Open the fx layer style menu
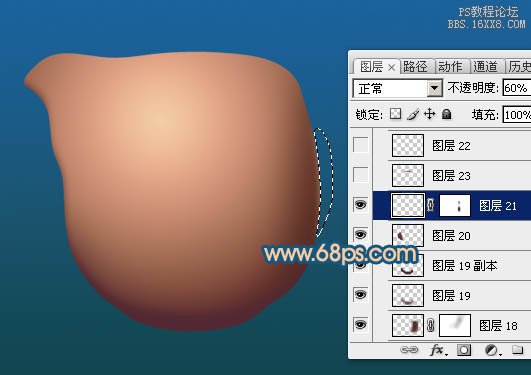Image resolution: width=531 pixels, height=375 pixels. click(x=438, y=350)
